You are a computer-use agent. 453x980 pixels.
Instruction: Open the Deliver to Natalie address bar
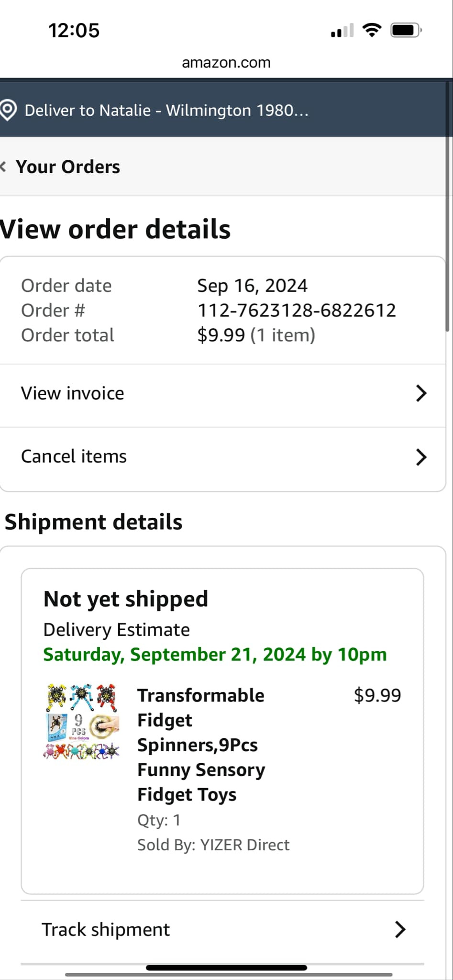pyautogui.click(x=166, y=110)
